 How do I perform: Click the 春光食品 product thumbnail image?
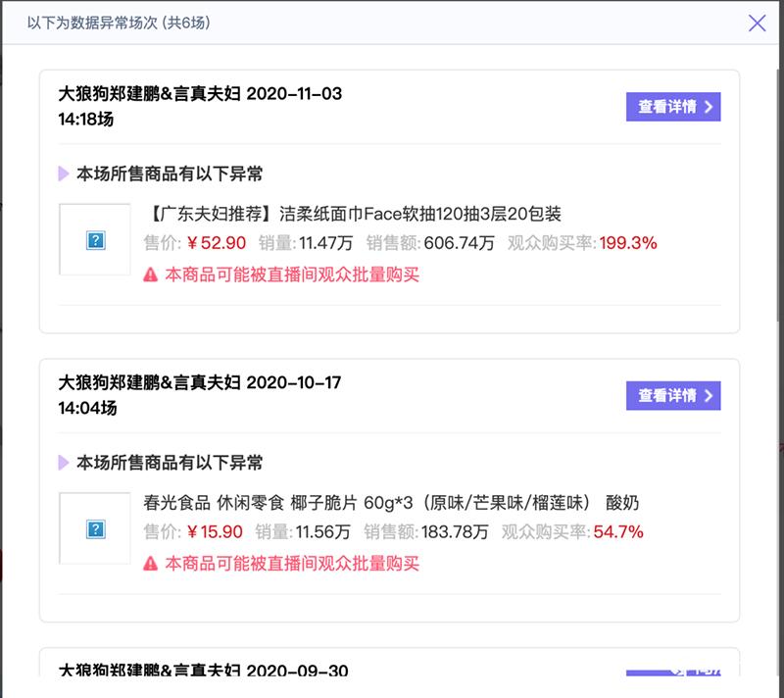(x=95, y=529)
